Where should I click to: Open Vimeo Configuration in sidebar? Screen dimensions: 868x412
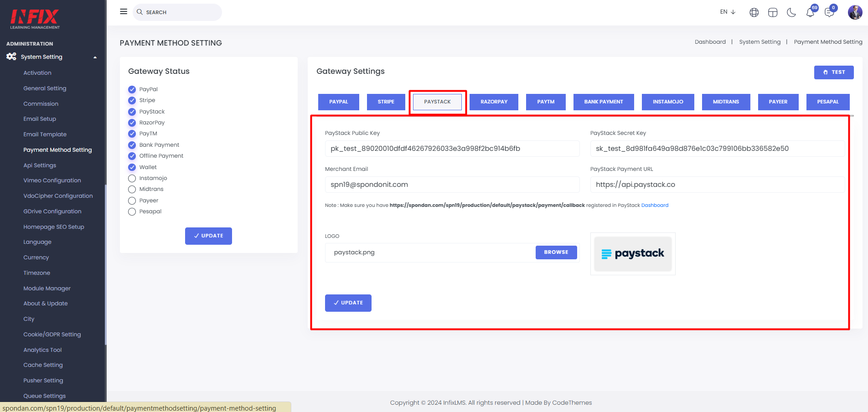pos(52,180)
